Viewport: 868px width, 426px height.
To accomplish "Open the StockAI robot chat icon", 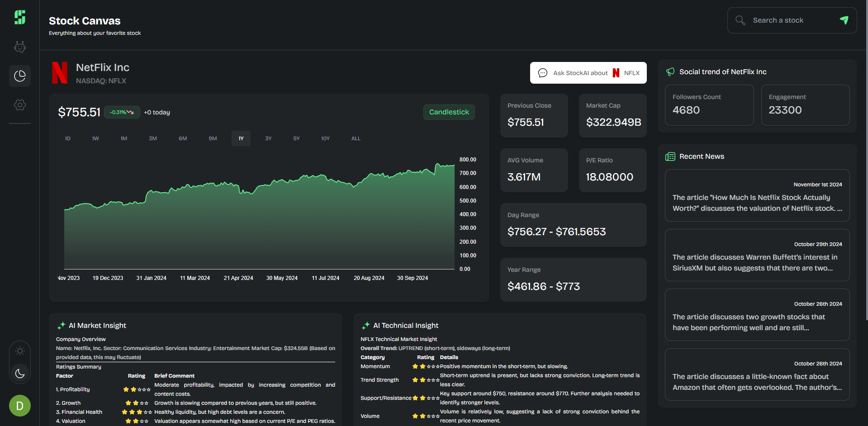I will click(x=20, y=47).
